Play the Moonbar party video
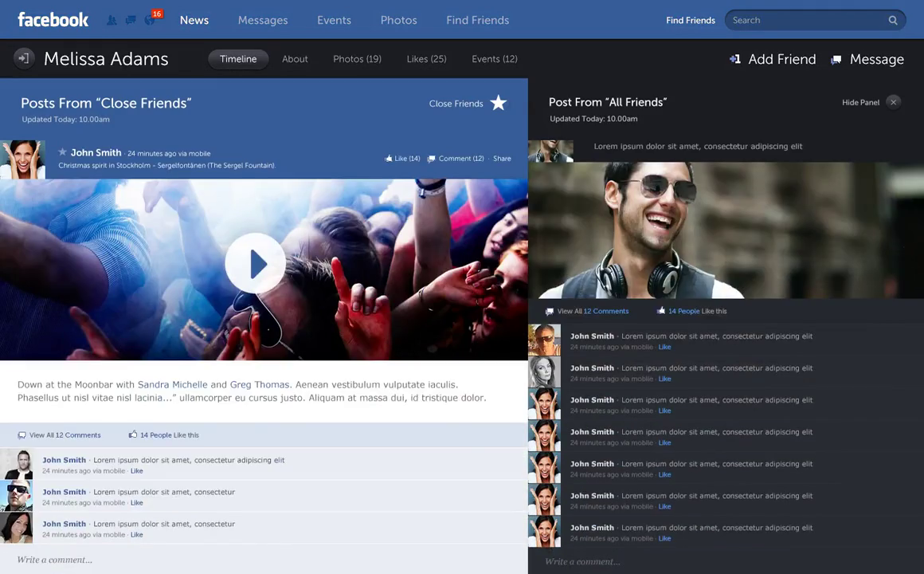The width and height of the screenshot is (924, 574). click(256, 265)
